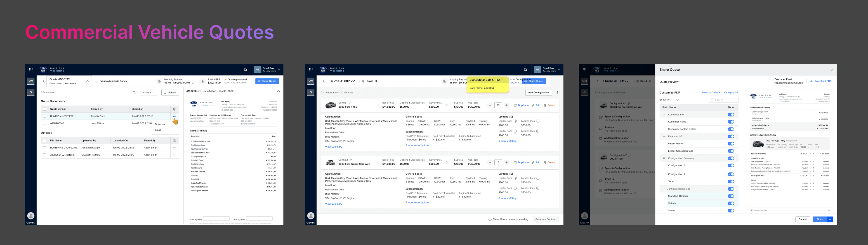Screen dimensions: 868x245
Task: Click the Cancel button in Share Quote
Action: click(803, 220)
